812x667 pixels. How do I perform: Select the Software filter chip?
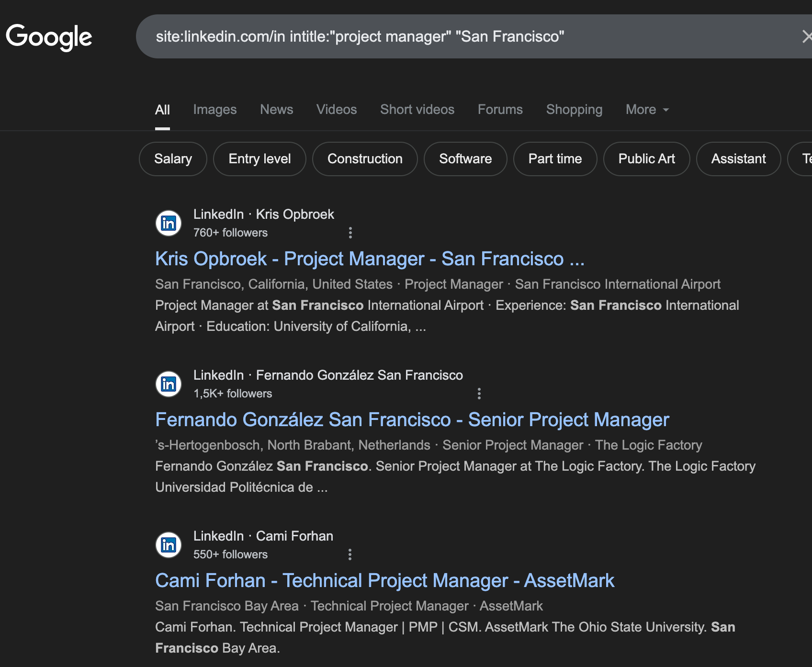click(x=465, y=158)
